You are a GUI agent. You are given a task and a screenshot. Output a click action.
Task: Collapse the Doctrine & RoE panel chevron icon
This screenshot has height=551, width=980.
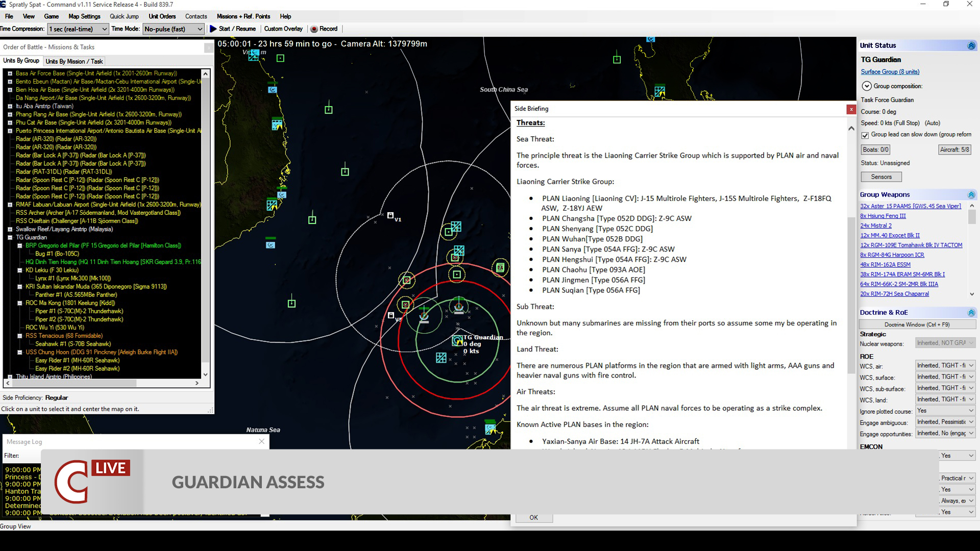coord(971,313)
